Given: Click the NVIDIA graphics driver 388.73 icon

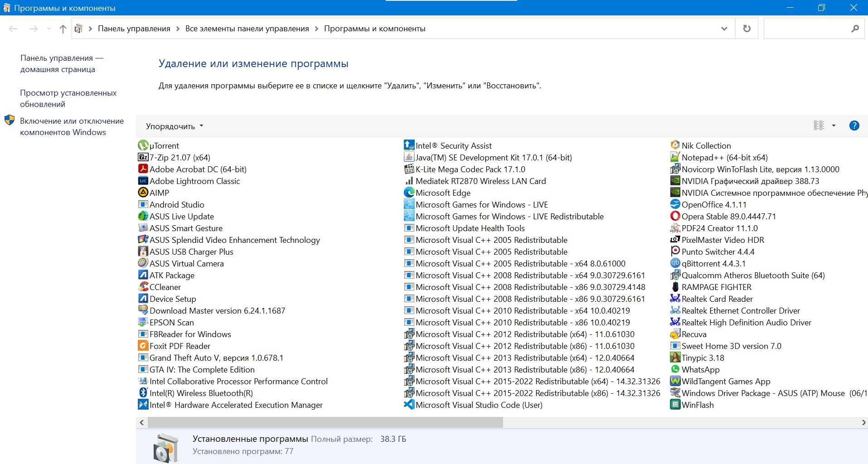Looking at the screenshot, I should (x=675, y=181).
